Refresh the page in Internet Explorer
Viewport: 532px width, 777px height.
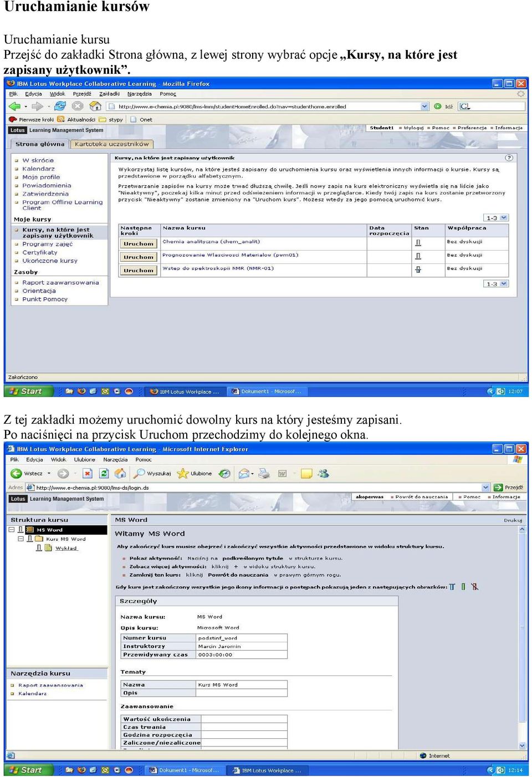(x=104, y=474)
